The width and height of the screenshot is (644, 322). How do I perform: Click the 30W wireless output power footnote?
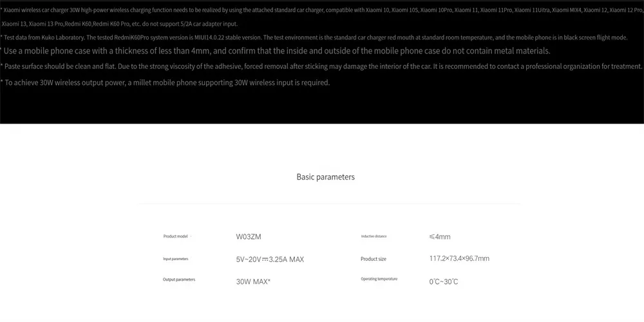pyautogui.click(x=165, y=82)
